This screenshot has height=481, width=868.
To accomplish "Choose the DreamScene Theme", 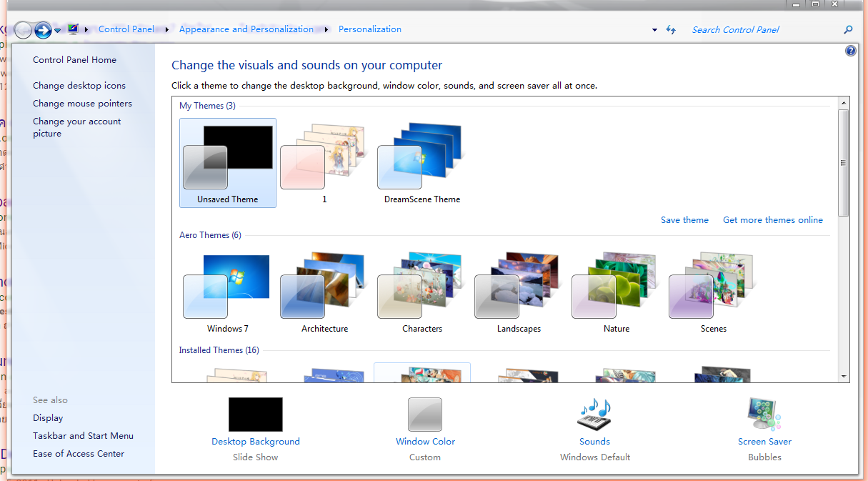I will click(x=421, y=163).
